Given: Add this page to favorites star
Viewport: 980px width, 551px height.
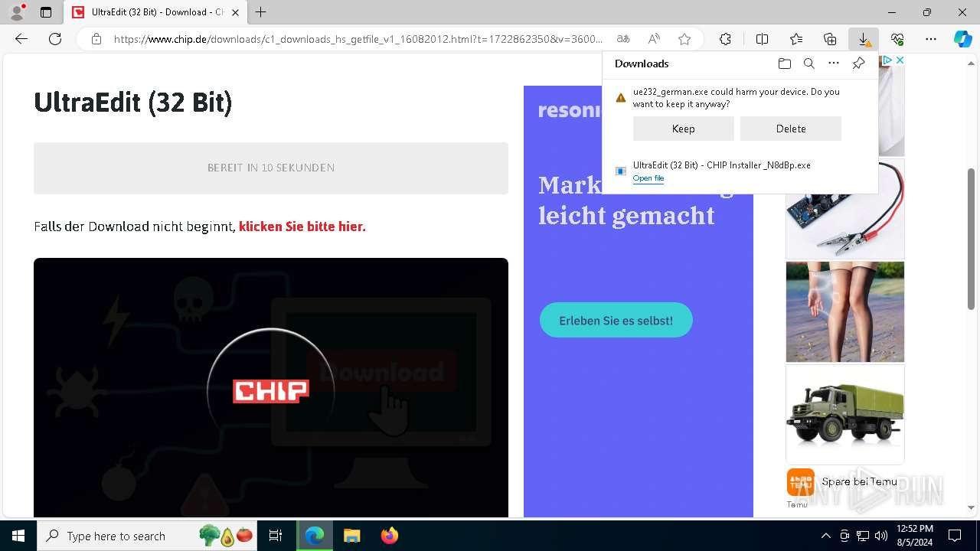Looking at the screenshot, I should 684,39.
